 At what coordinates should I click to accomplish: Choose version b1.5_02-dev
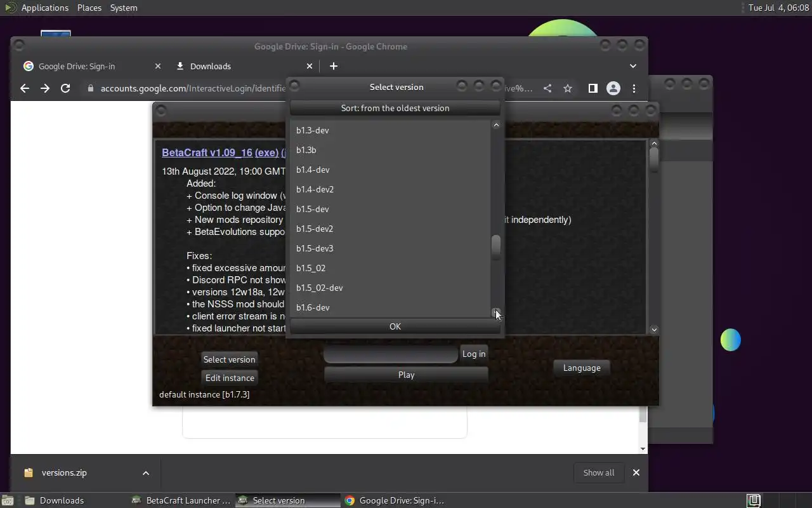(390, 288)
